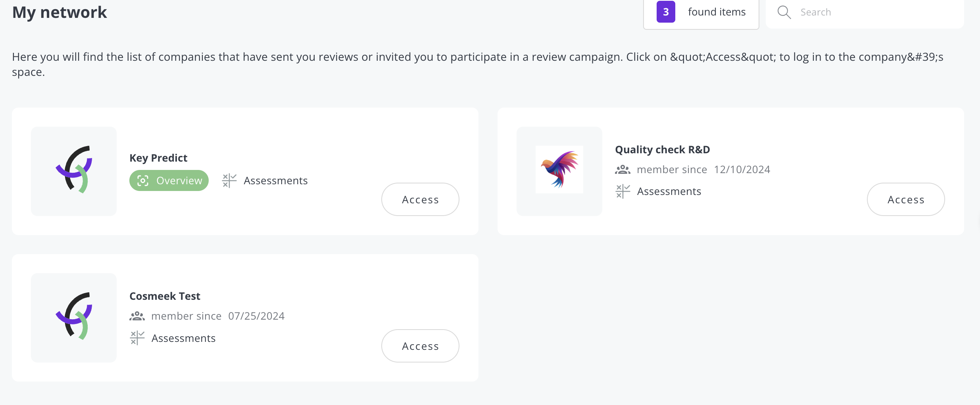Click the Key Predict company logo
980x405 pixels.
74,170
